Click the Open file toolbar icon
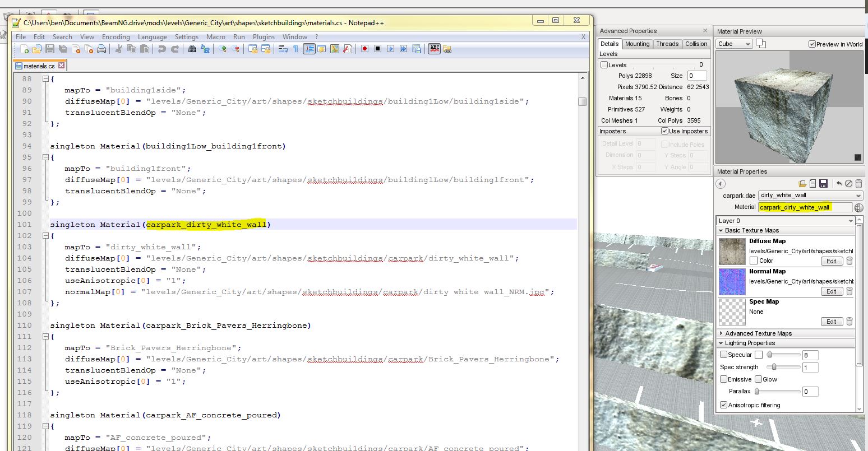The image size is (868, 451). pyautogui.click(x=36, y=49)
